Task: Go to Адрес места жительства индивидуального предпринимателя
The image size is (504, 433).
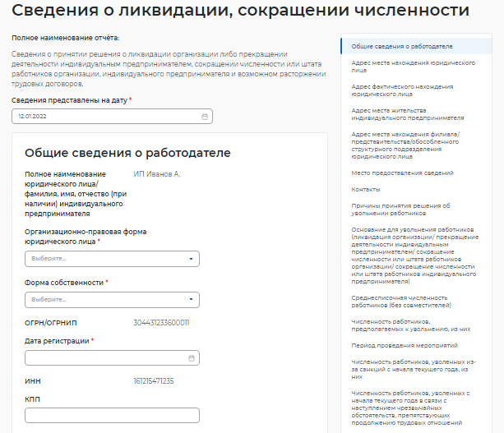Action: coord(408,114)
